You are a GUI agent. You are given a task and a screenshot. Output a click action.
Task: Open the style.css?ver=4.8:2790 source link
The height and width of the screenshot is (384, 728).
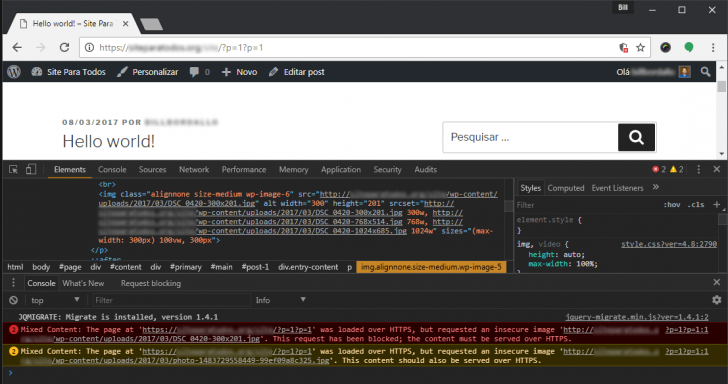point(669,244)
